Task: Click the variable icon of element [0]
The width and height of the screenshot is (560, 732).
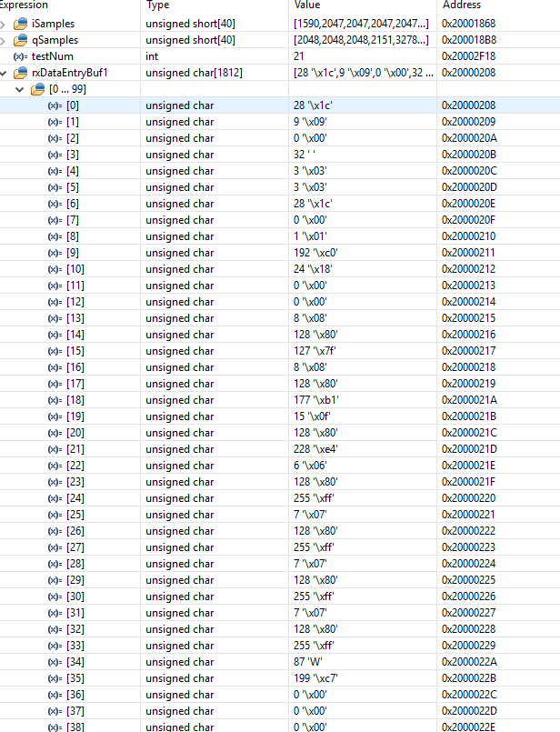Action: coord(55,106)
